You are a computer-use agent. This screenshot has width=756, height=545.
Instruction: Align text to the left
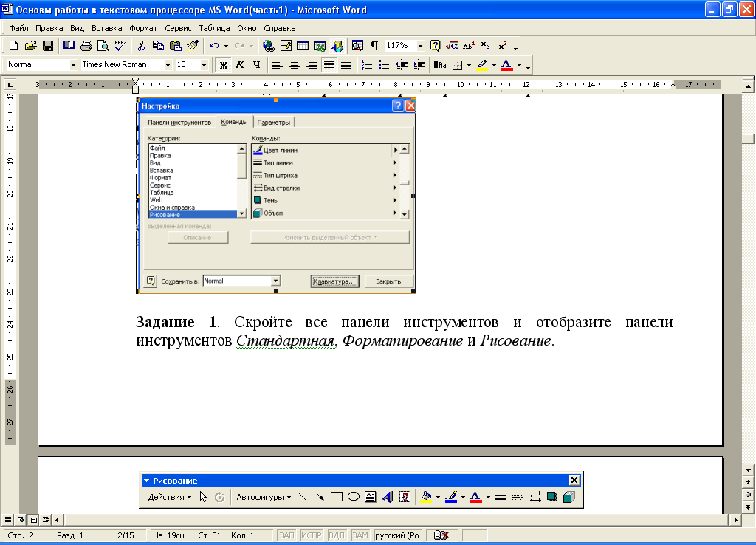pos(278,65)
